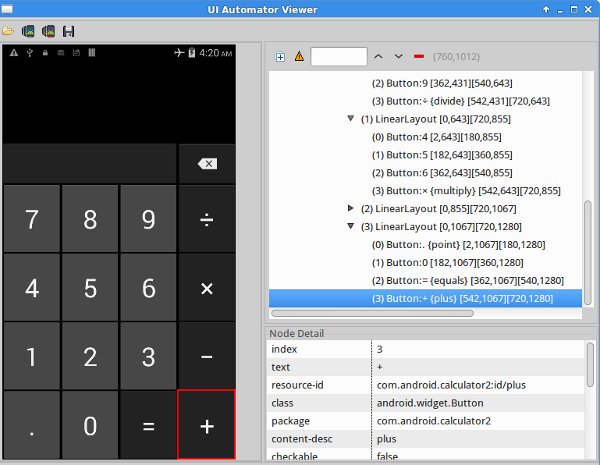
Task: Click the battery status icon
Action: pyautogui.click(x=192, y=52)
